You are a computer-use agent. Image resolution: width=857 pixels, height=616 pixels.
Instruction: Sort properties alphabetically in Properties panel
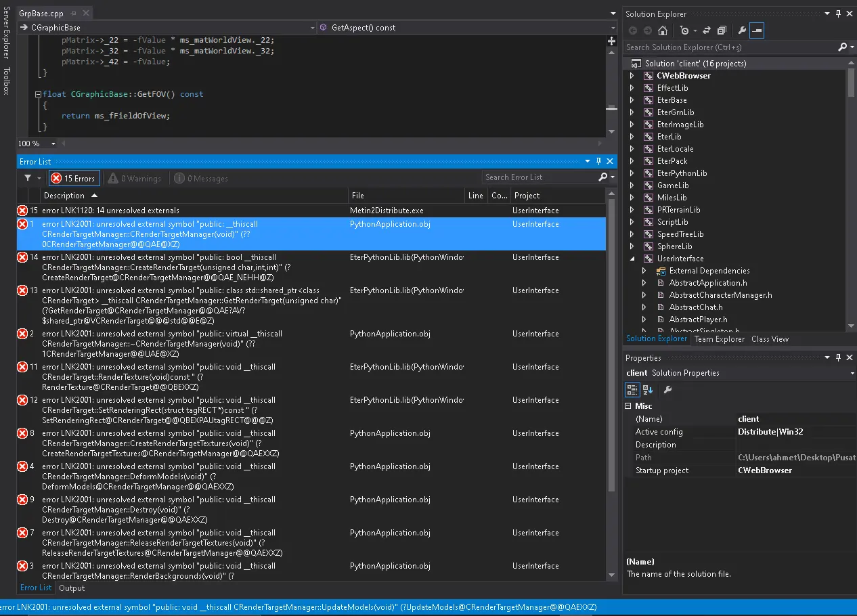coord(648,390)
